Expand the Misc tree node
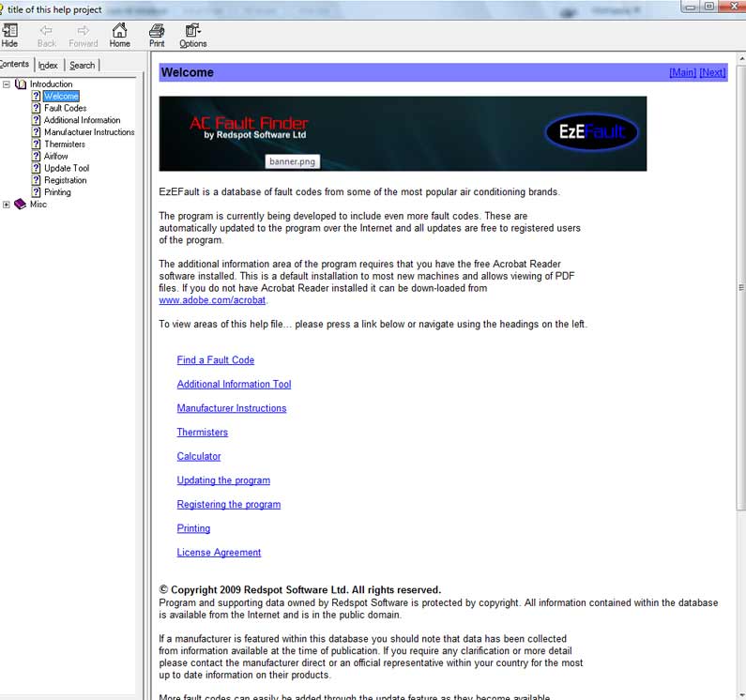The width and height of the screenshot is (746, 700). coord(7,205)
